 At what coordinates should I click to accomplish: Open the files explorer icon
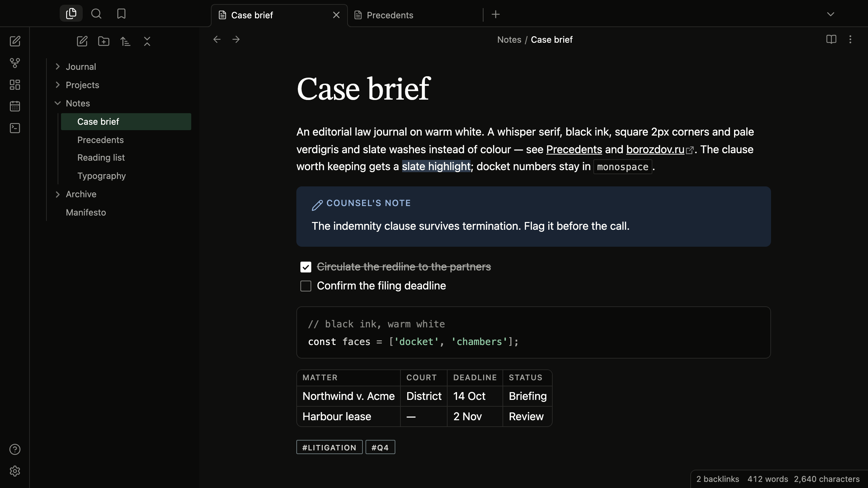point(71,14)
